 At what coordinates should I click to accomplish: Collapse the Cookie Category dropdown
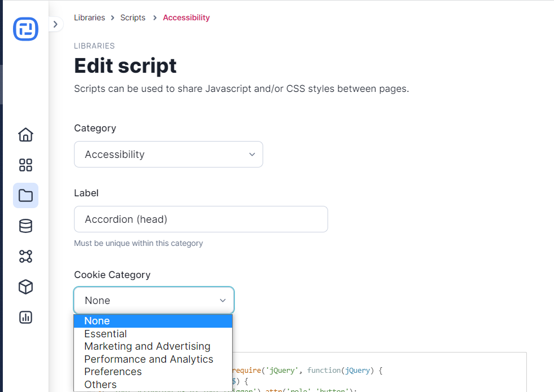coord(154,301)
